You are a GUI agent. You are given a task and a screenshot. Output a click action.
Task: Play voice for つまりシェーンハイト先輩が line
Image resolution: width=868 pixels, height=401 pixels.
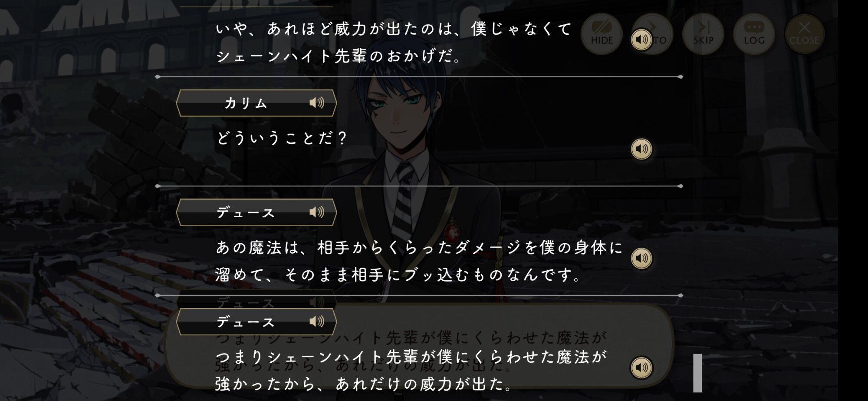click(x=641, y=368)
